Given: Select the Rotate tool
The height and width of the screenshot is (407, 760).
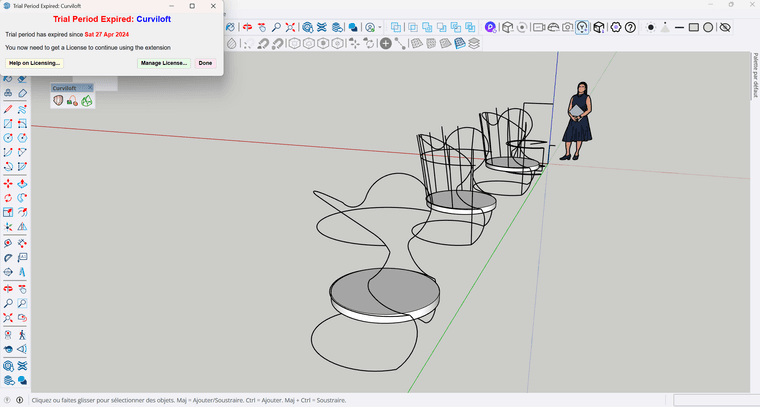Looking at the screenshot, I should point(8,198).
